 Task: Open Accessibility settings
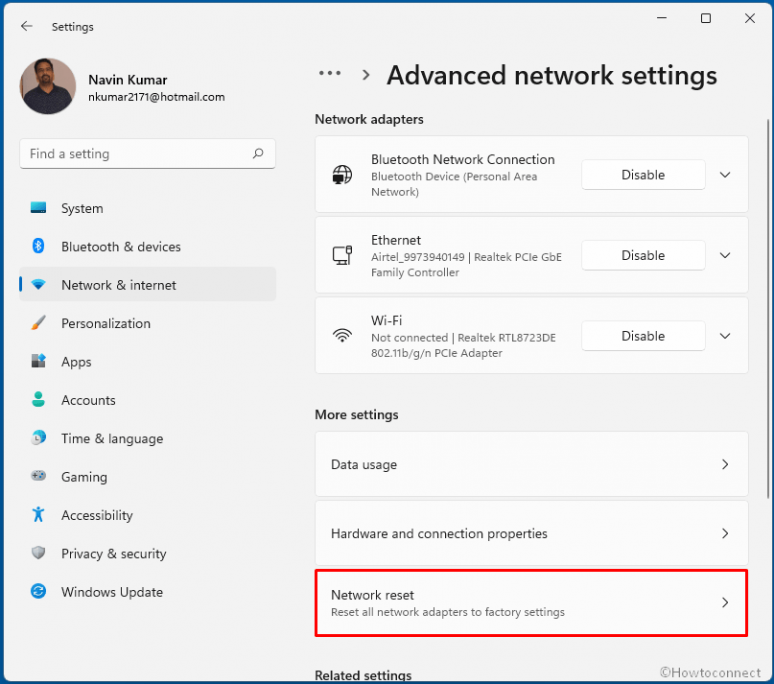(147, 515)
